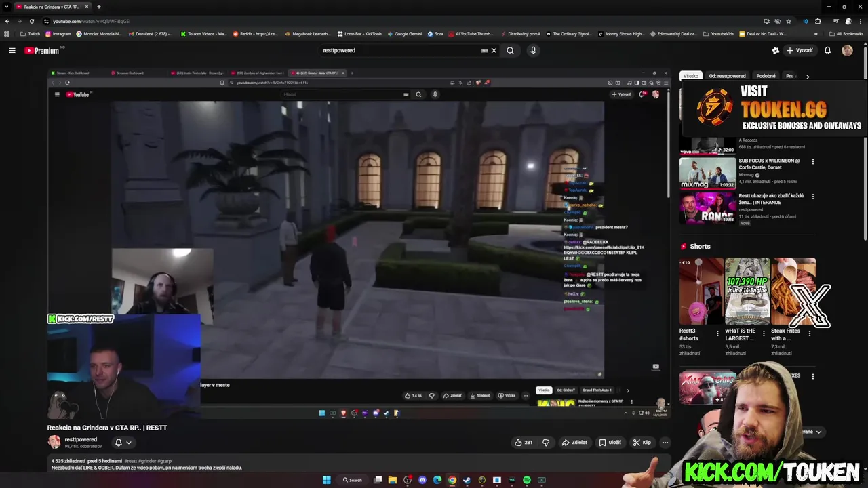Clear the search box text
868x488 pixels.
click(494, 50)
